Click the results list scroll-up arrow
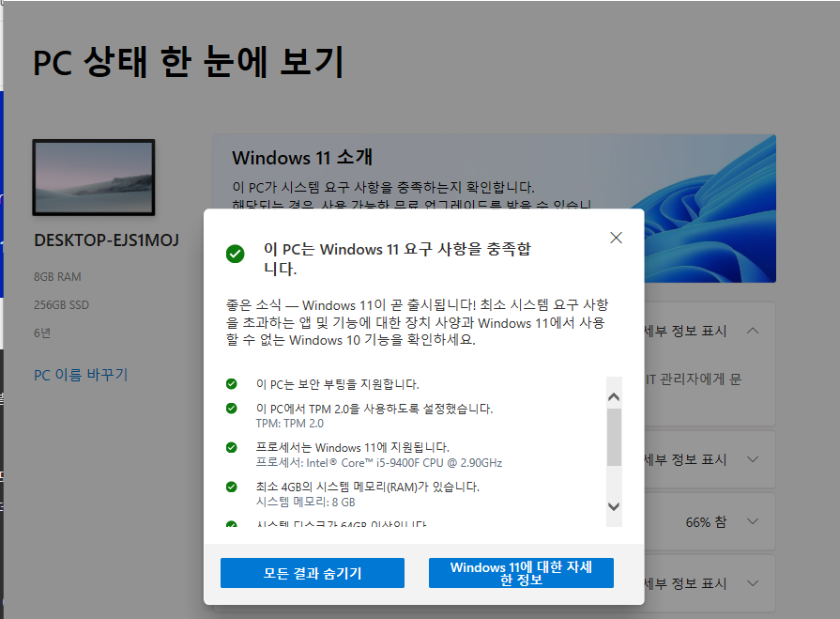 point(614,397)
